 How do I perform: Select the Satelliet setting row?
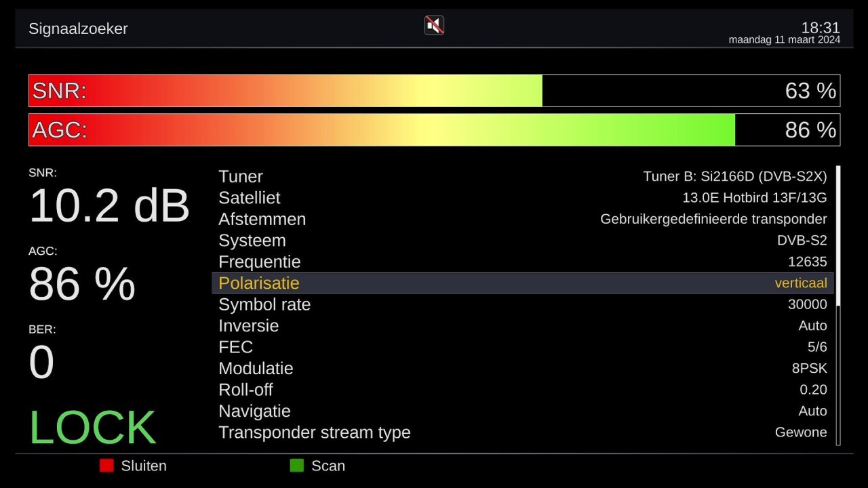coord(522,198)
